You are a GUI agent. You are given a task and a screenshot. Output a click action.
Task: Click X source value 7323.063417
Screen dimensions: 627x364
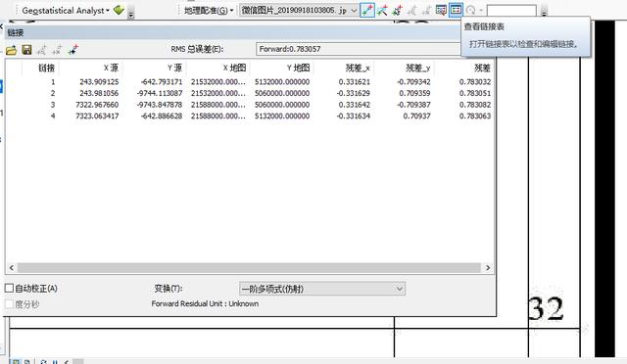click(97, 115)
